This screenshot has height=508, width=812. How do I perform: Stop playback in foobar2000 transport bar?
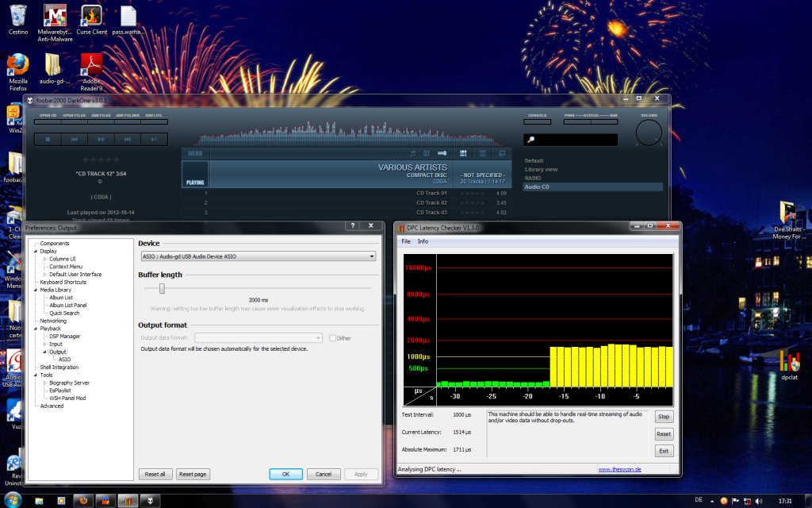[x=48, y=139]
